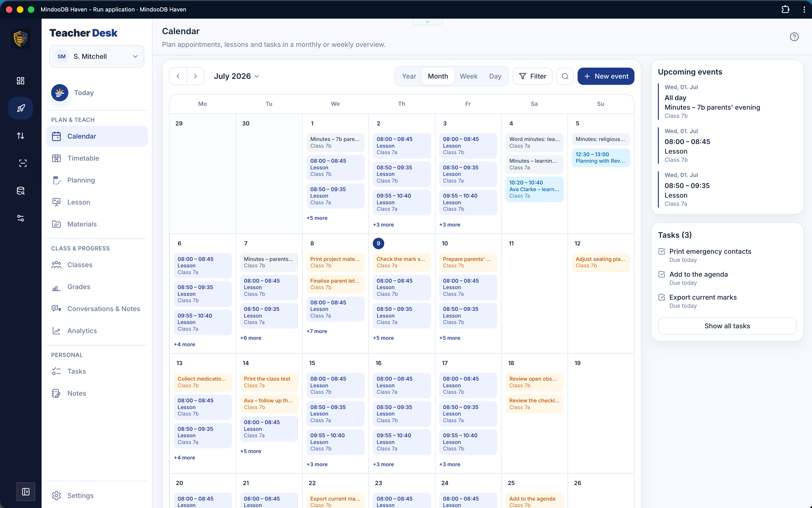Expand +5 more on July 1

(x=317, y=218)
